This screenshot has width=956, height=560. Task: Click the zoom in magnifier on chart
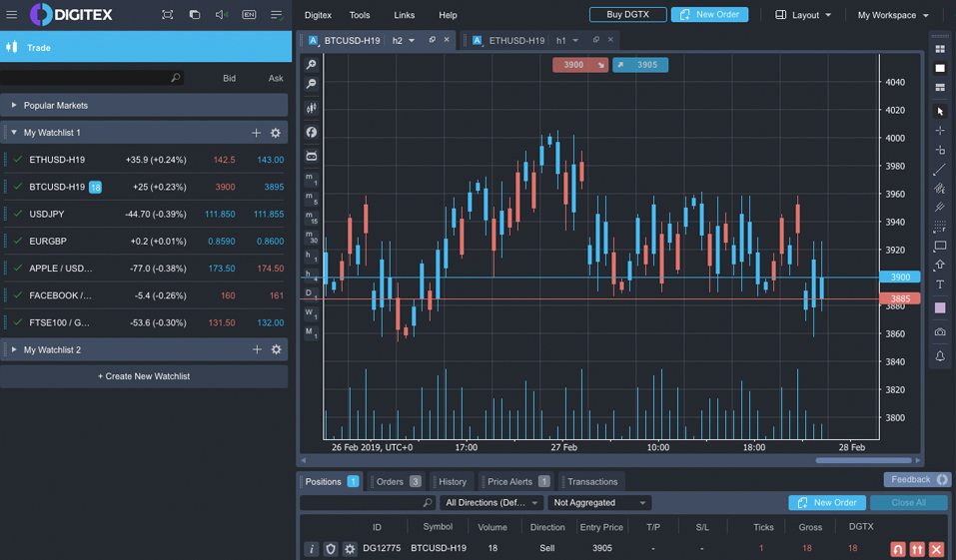311,65
